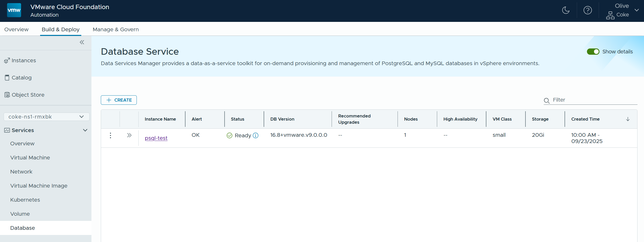Select the Build & Deploy tab
The image size is (644, 242).
(x=61, y=29)
